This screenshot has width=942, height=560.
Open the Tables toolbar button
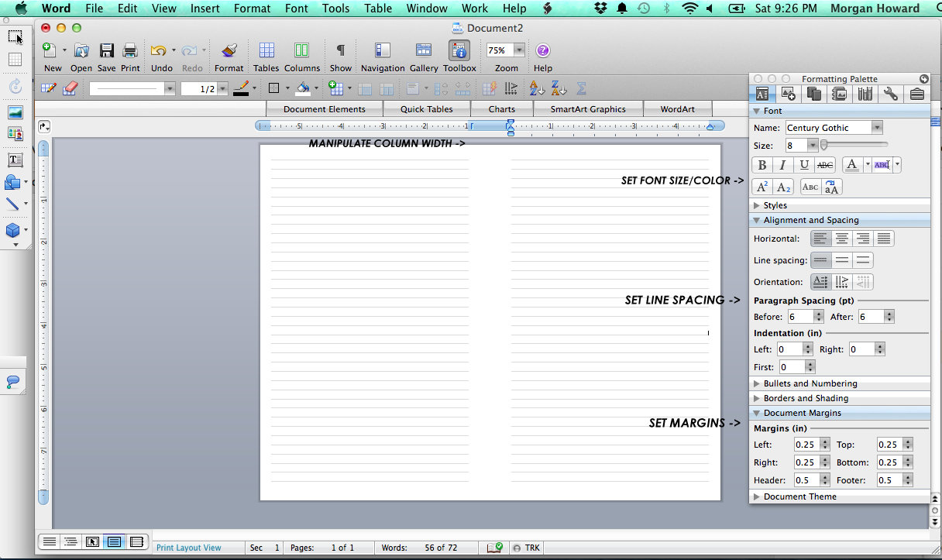point(266,50)
